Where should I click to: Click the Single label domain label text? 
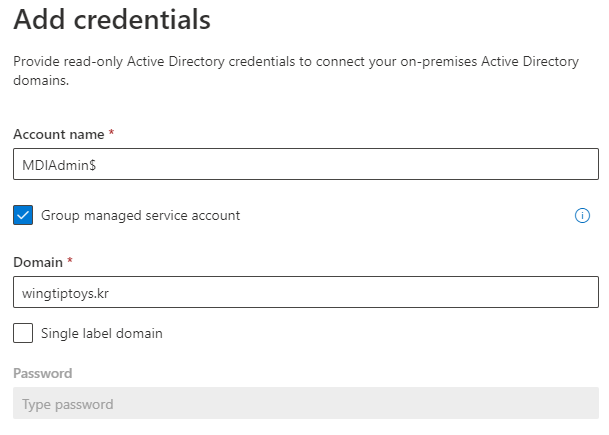point(101,333)
